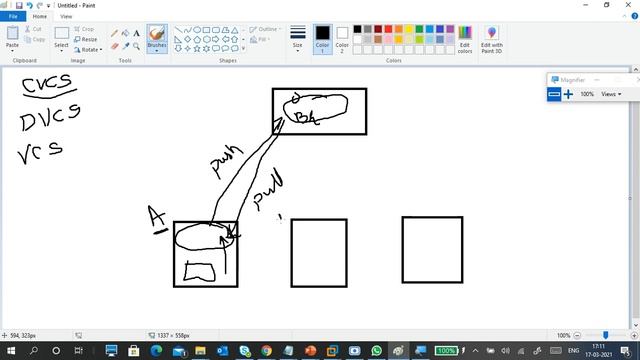Click the Undo arrow in title bar
This screenshot has height=360, width=640.
(x=29, y=5)
